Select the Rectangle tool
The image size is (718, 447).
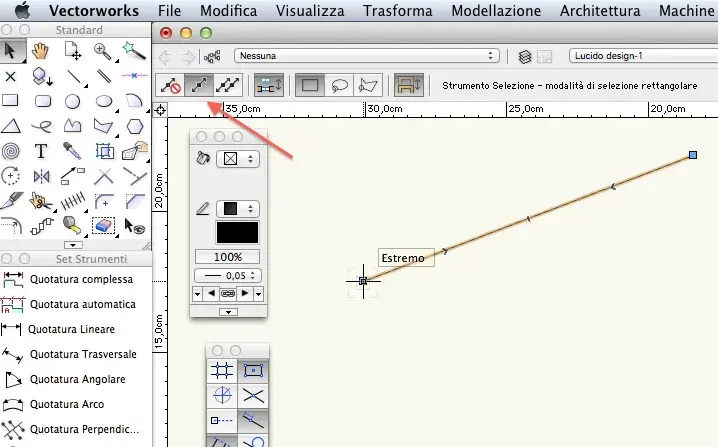coord(11,100)
